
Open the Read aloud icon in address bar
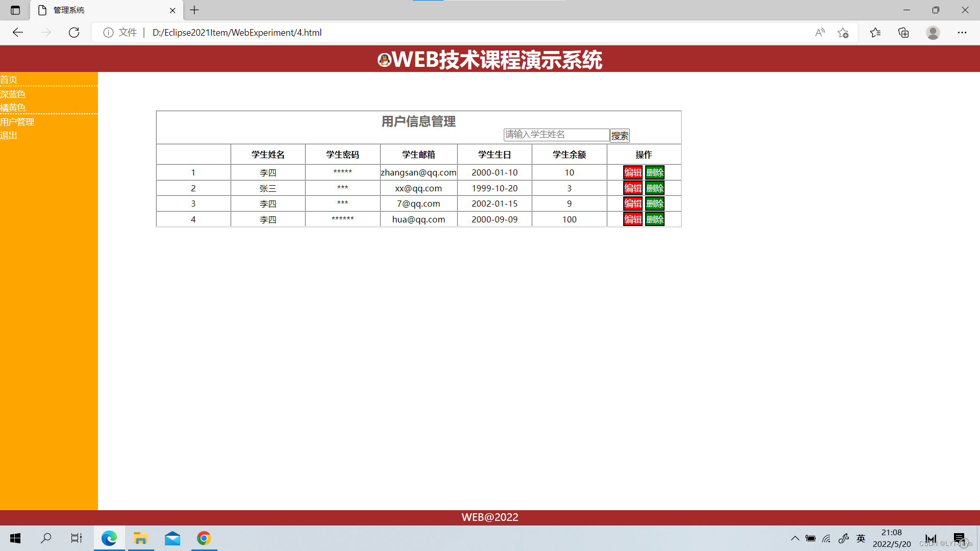[x=820, y=33]
